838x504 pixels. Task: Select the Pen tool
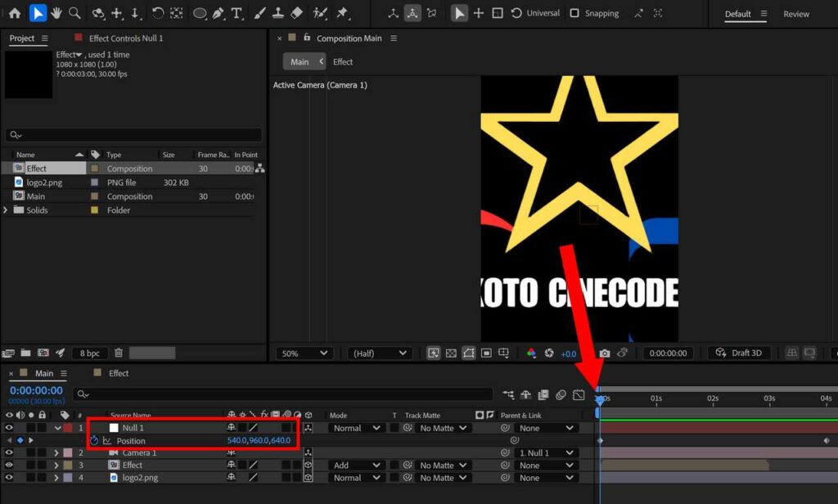pyautogui.click(x=218, y=13)
